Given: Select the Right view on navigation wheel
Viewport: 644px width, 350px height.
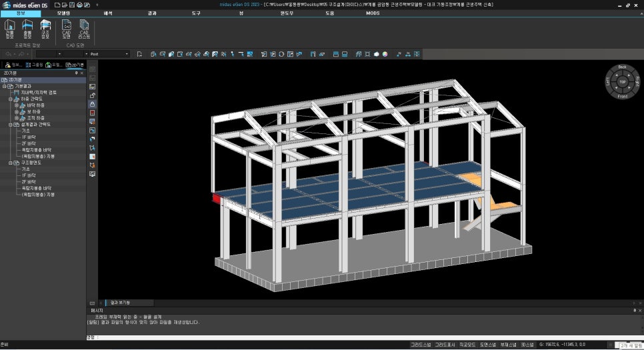Looking at the screenshot, I should [x=637, y=81].
